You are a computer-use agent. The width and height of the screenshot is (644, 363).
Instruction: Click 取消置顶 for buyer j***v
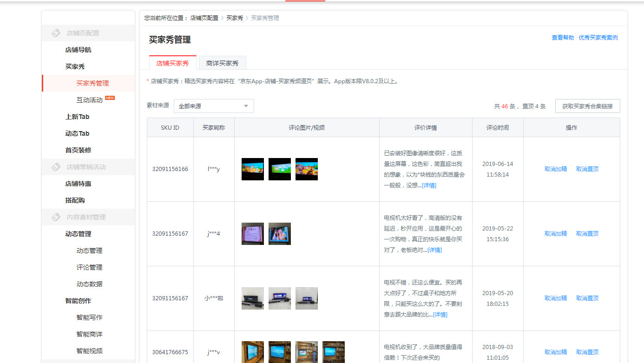coord(587,352)
